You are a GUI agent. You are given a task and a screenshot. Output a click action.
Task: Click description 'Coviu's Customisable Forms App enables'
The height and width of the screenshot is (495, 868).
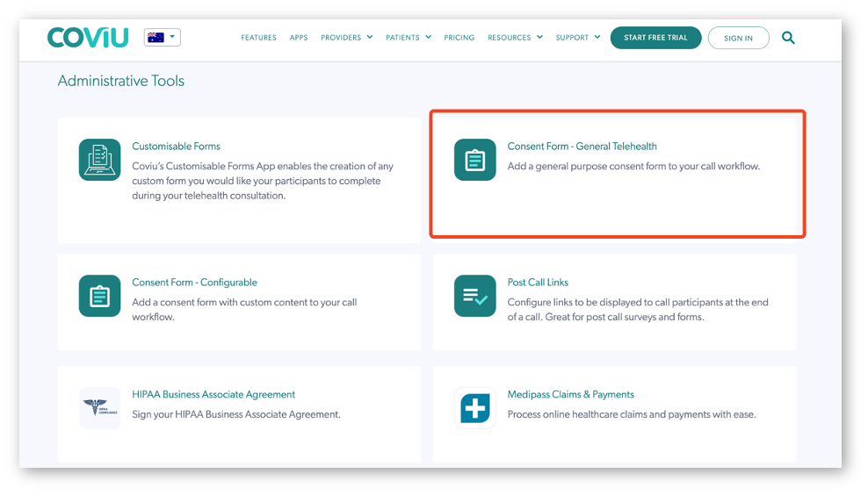[263, 181]
